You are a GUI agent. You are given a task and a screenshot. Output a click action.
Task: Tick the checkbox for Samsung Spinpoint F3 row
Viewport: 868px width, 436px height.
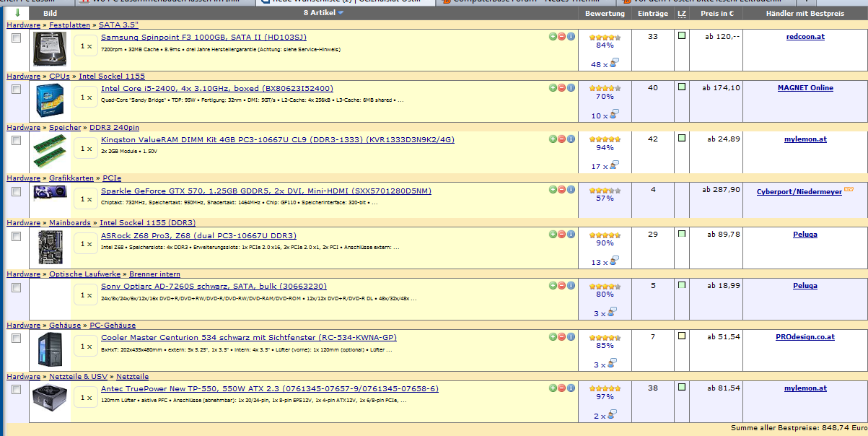tap(17, 39)
